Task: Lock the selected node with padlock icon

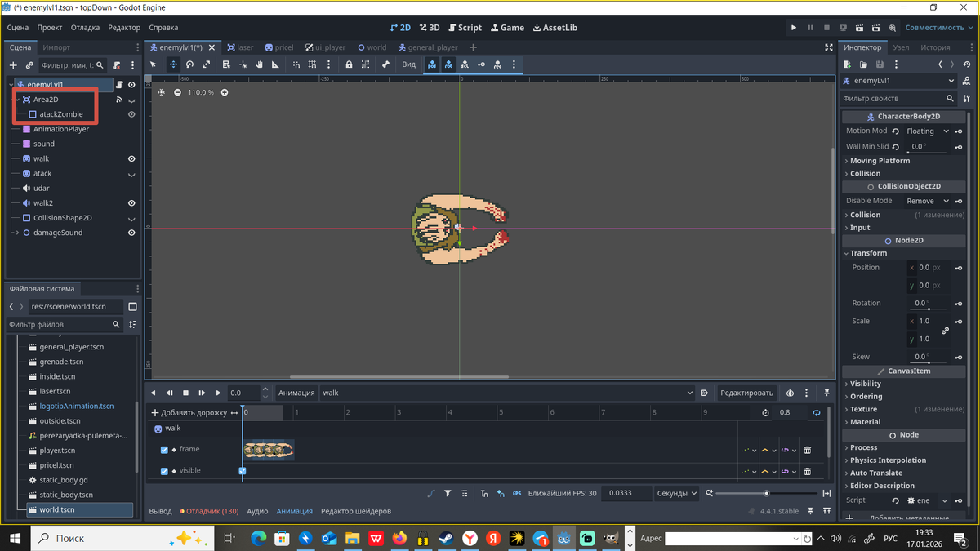Action: [x=349, y=64]
